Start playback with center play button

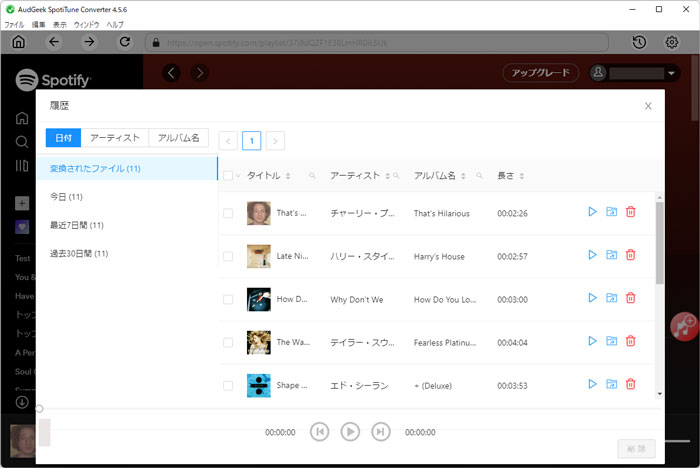(350, 432)
